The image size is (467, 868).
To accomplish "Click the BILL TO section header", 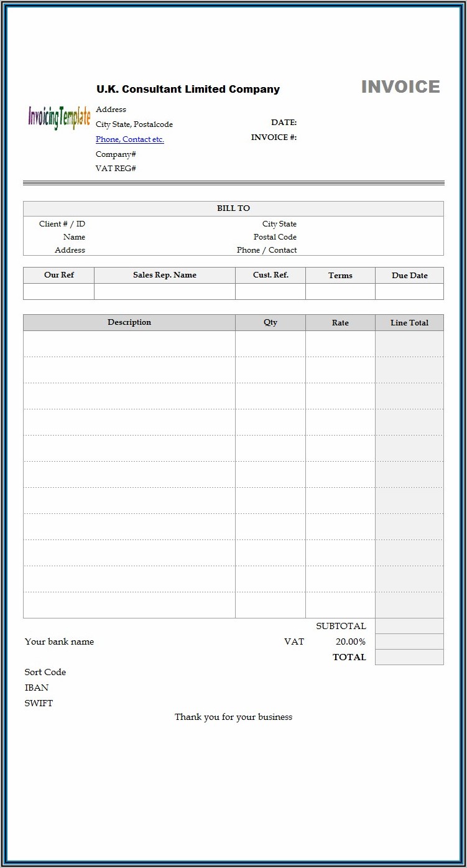I will (x=233, y=208).
